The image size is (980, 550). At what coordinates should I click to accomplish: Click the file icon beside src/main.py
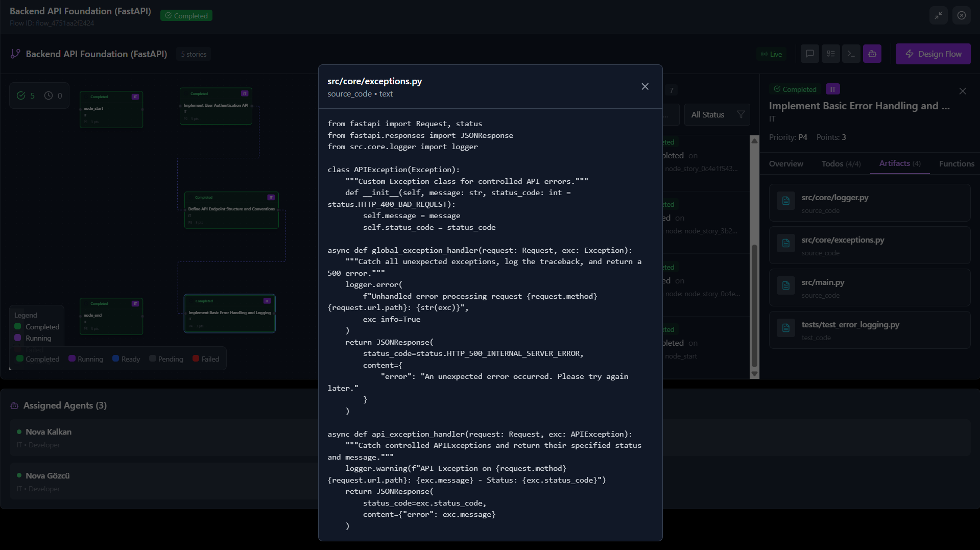tap(786, 285)
